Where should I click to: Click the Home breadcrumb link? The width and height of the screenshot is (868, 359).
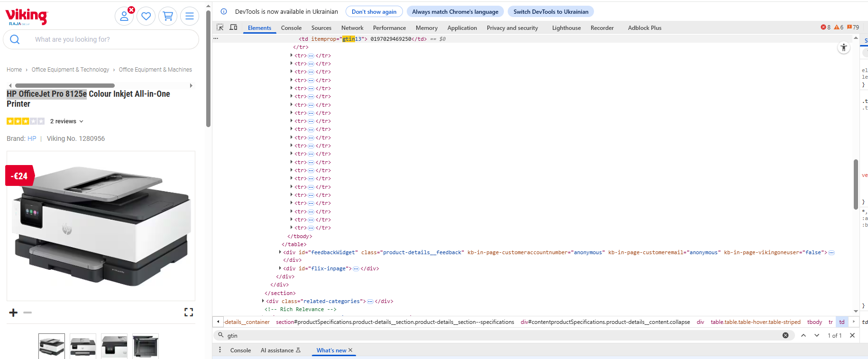[14, 70]
